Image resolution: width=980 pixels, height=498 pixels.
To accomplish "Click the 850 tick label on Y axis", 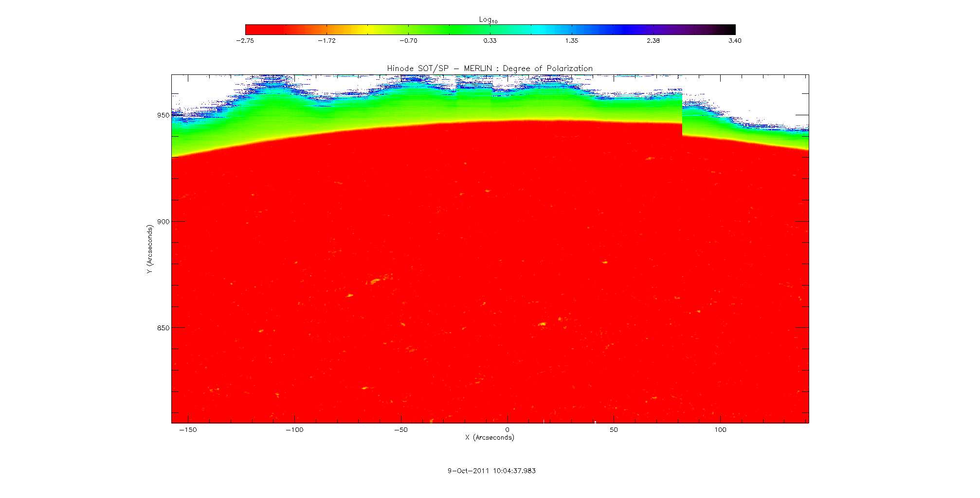I will (163, 328).
